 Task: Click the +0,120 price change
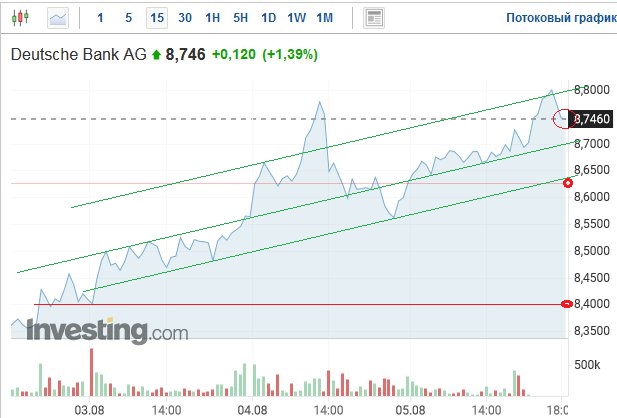[x=234, y=54]
